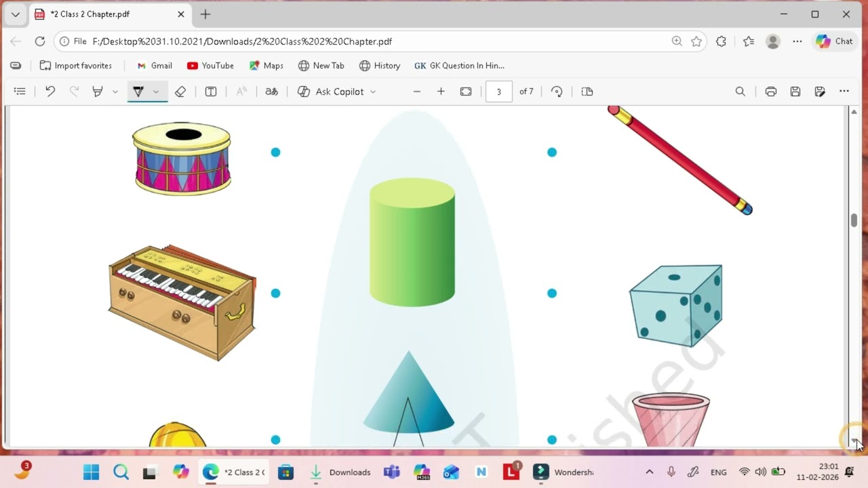Zoom in with the plus icon

click(441, 91)
